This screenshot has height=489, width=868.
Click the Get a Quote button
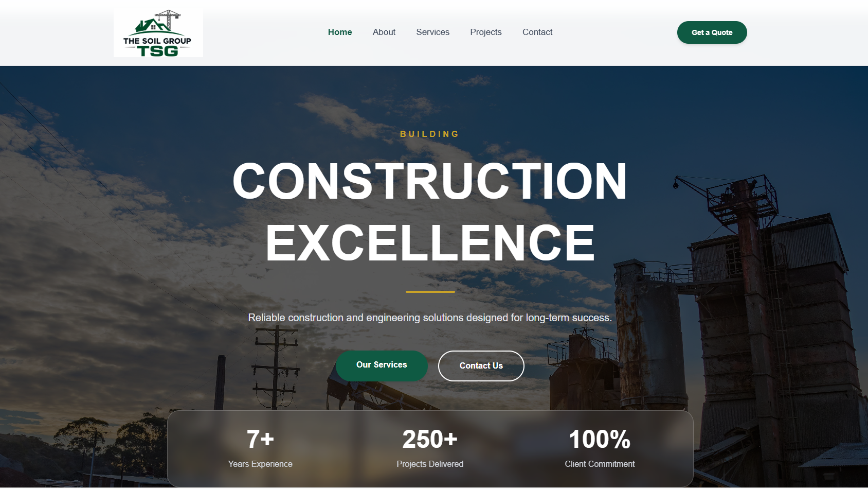click(712, 32)
